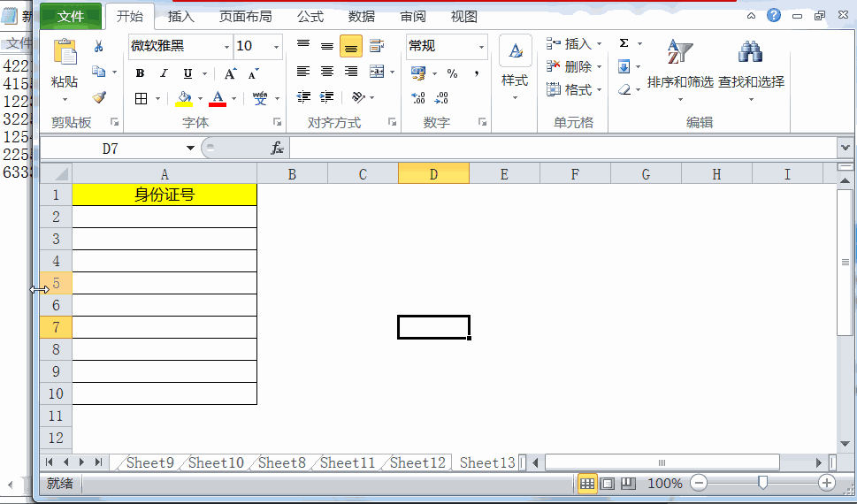Switch to Page Layout view icon
The width and height of the screenshot is (857, 504).
(608, 484)
